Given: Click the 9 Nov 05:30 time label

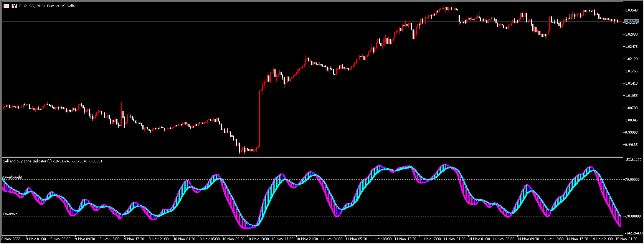Looking at the screenshot, I should [60, 239].
